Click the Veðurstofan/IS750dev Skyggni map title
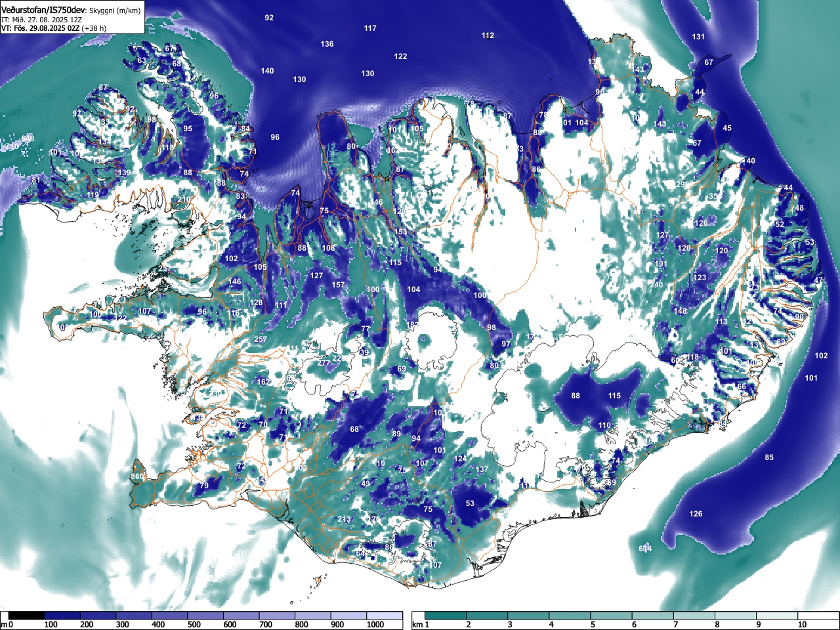Image resolution: width=840 pixels, height=630 pixels. (x=71, y=10)
